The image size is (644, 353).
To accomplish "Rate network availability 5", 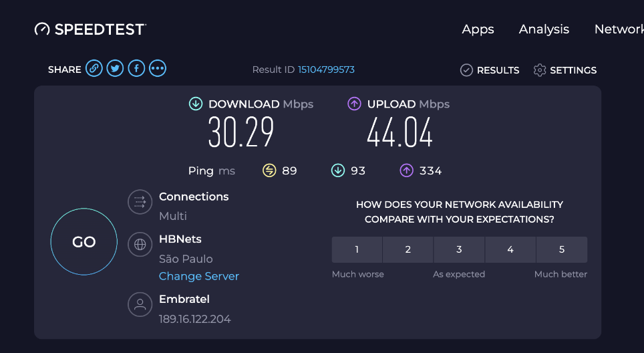I will point(562,249).
